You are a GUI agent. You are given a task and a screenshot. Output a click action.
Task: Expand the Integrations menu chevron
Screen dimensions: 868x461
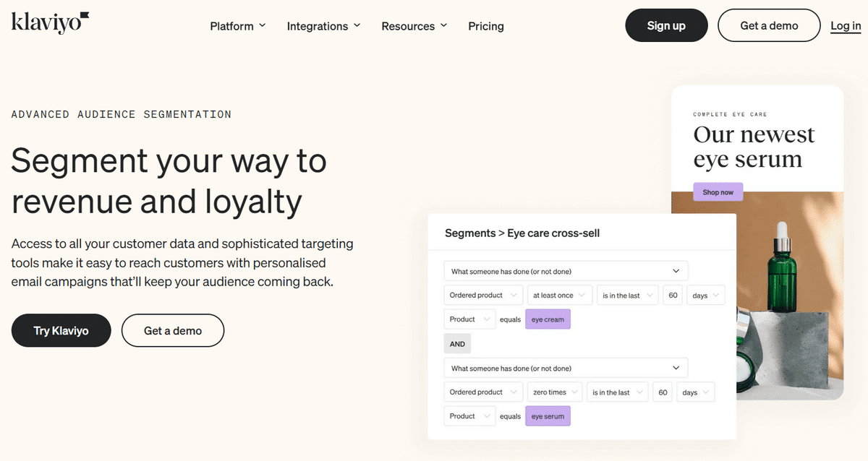[x=357, y=25]
